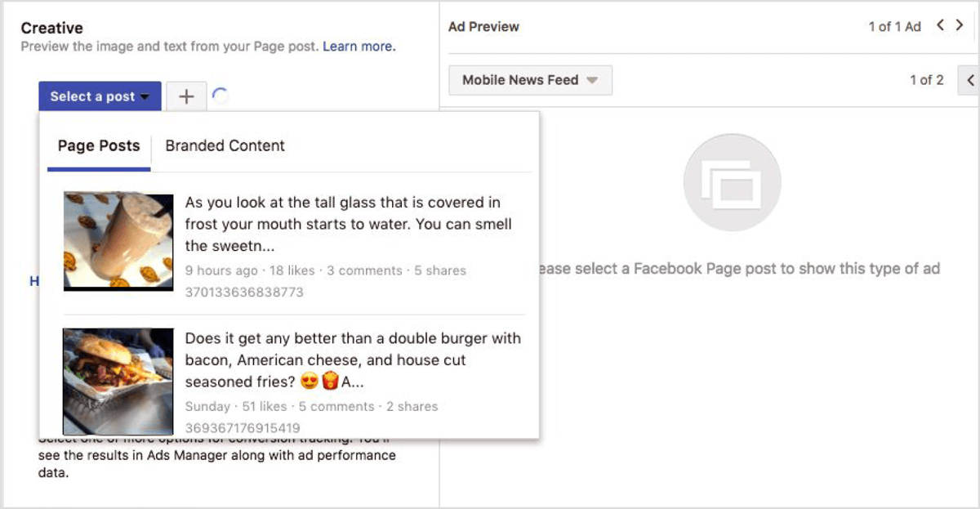Collapse the preview panel with the right-edge chevron
980x509 pixels.
(x=971, y=80)
